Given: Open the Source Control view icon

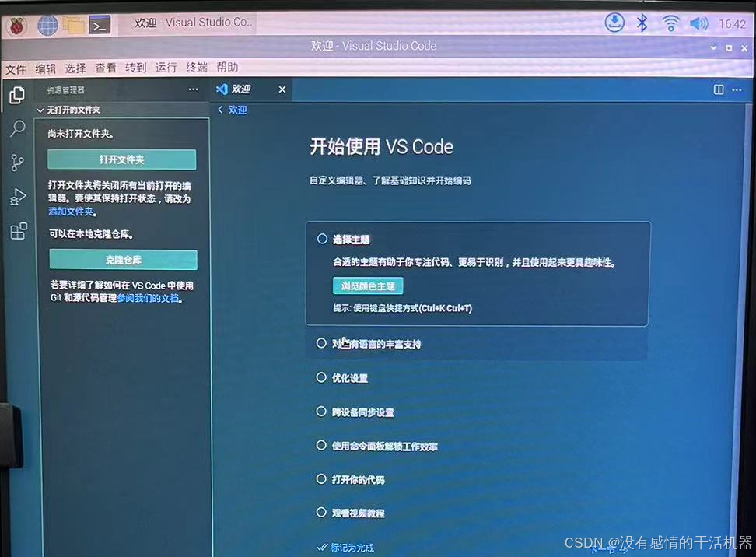Looking at the screenshot, I should tap(17, 163).
